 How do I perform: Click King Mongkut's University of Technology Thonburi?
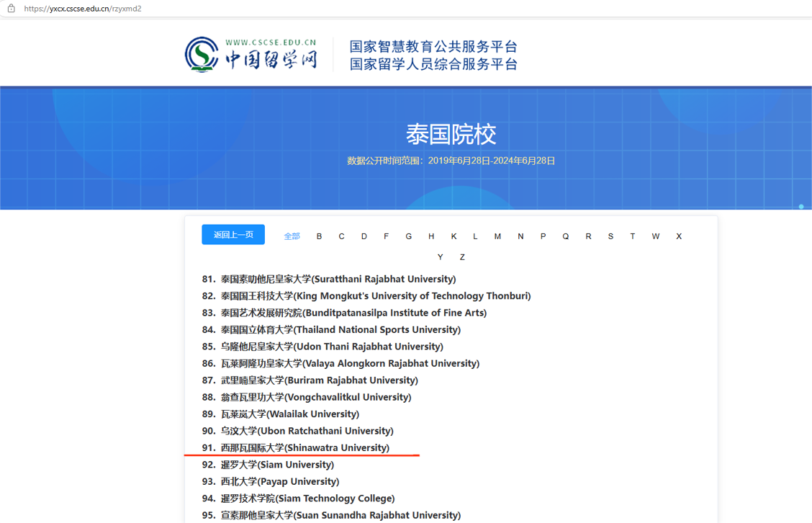(x=366, y=296)
